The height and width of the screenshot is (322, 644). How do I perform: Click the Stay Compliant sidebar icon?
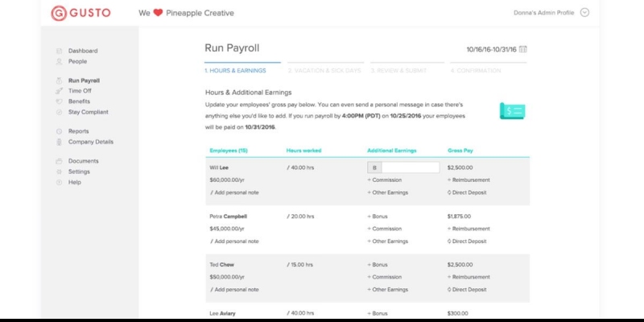click(59, 112)
